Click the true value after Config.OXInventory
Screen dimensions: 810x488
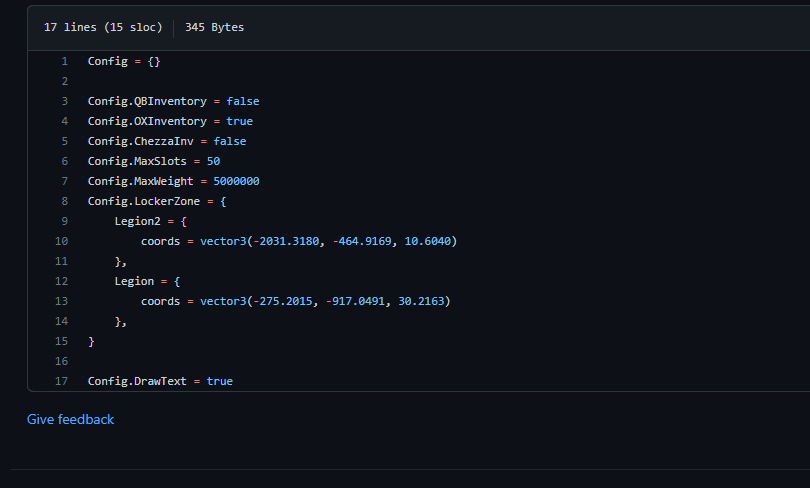239,121
